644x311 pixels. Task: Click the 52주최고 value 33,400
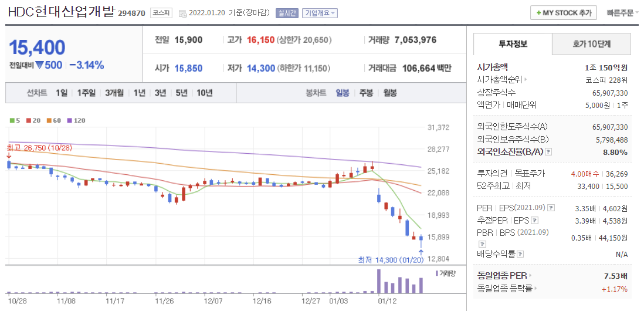[x=587, y=186]
